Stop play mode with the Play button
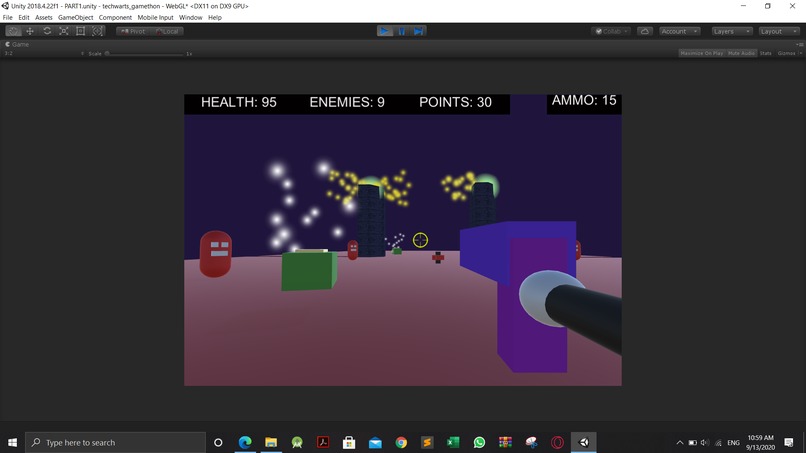The image size is (806, 453). (x=384, y=31)
